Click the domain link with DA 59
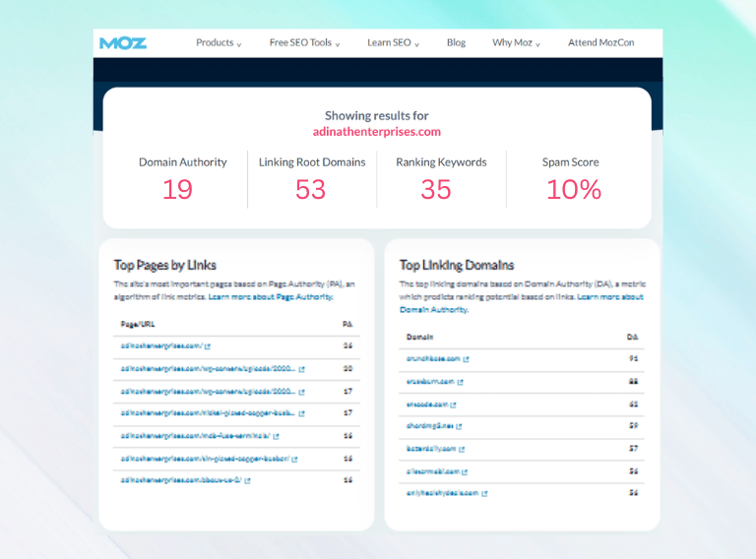Viewport: 756px width, 559px height. tap(429, 425)
